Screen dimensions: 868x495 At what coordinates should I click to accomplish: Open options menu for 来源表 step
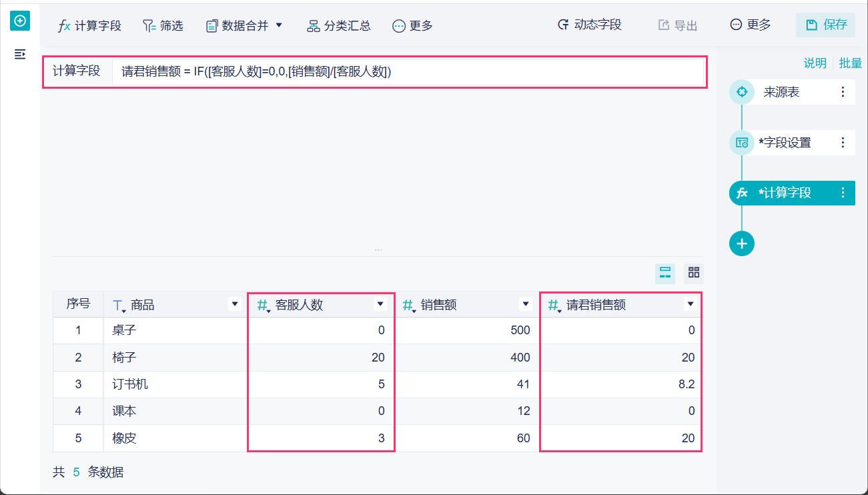[x=843, y=92]
